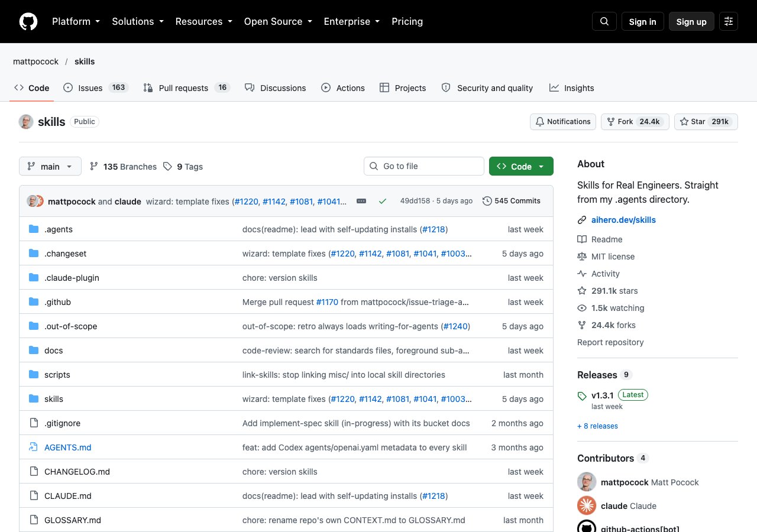Click the AGENTS.md symlink file icon

coord(34,447)
